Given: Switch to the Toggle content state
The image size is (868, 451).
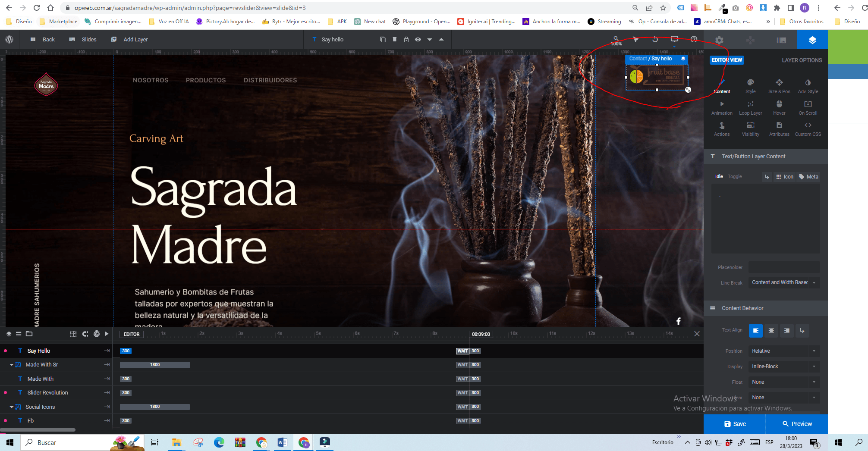Looking at the screenshot, I should [x=735, y=176].
